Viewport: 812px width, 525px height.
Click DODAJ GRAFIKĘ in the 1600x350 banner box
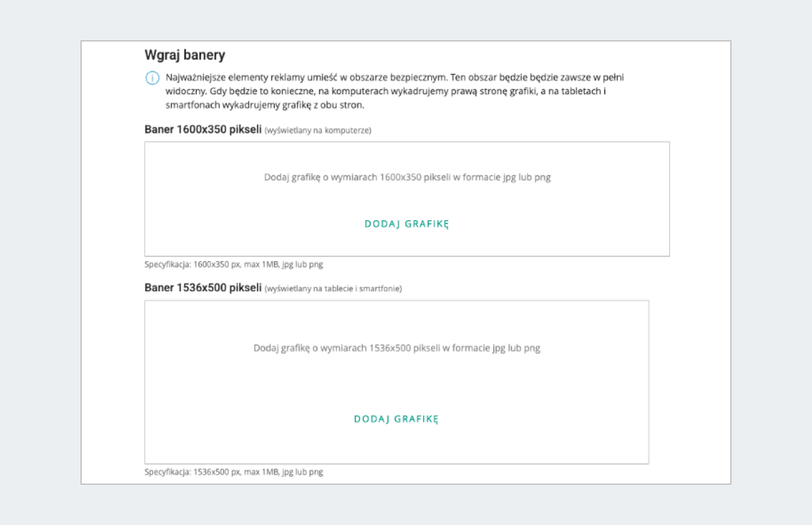[407, 224]
